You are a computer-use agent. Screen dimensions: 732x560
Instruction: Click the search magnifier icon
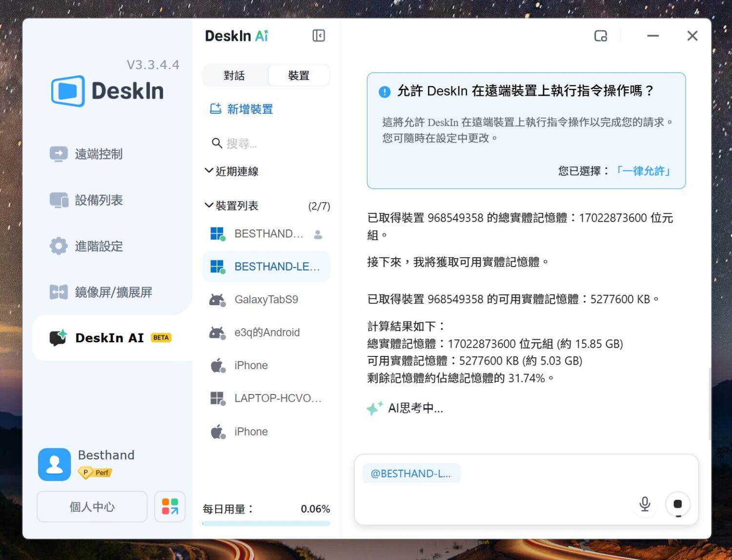coord(217,143)
